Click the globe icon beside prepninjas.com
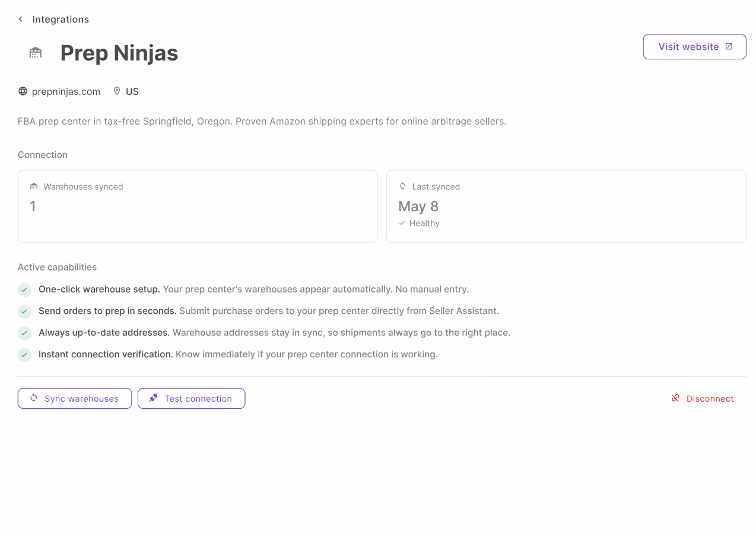 point(23,91)
